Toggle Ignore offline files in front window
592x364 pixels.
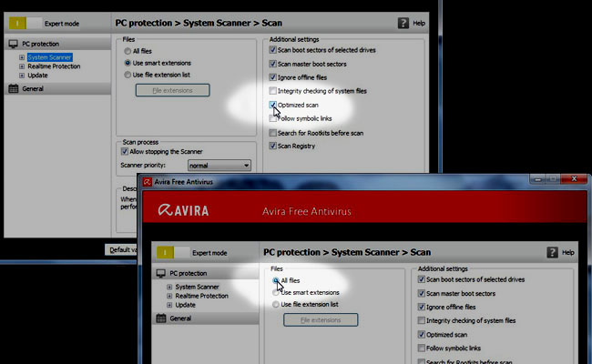tap(422, 307)
